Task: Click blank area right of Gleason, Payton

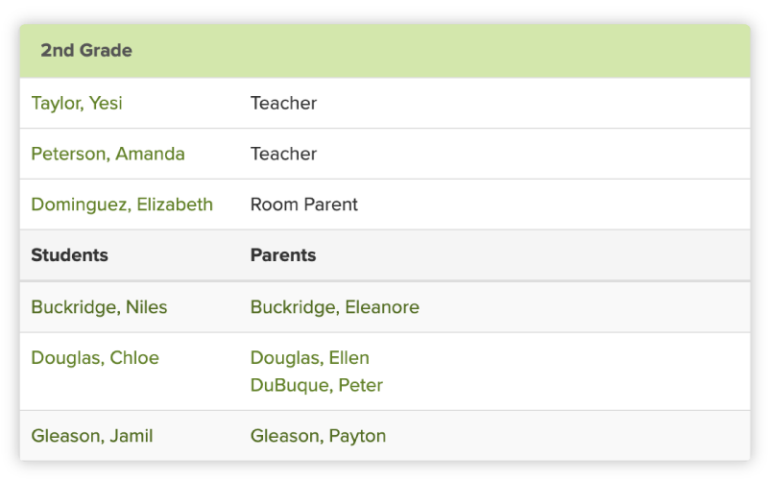Action: click(570, 436)
